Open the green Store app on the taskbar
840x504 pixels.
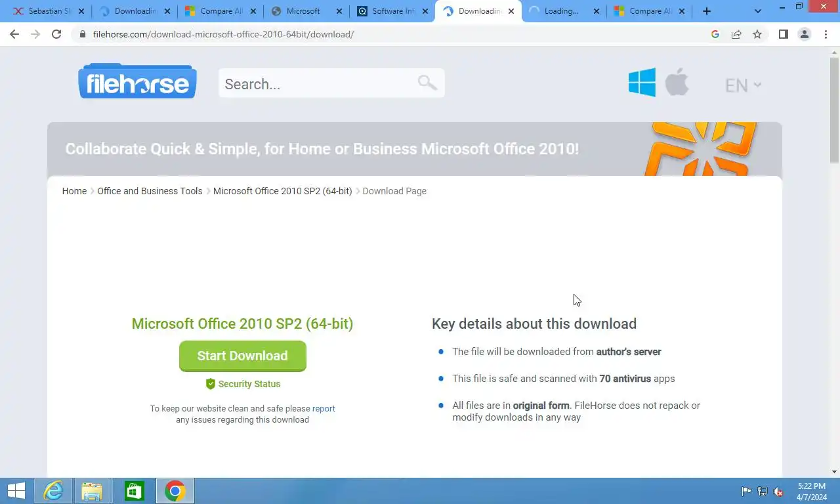click(x=134, y=491)
